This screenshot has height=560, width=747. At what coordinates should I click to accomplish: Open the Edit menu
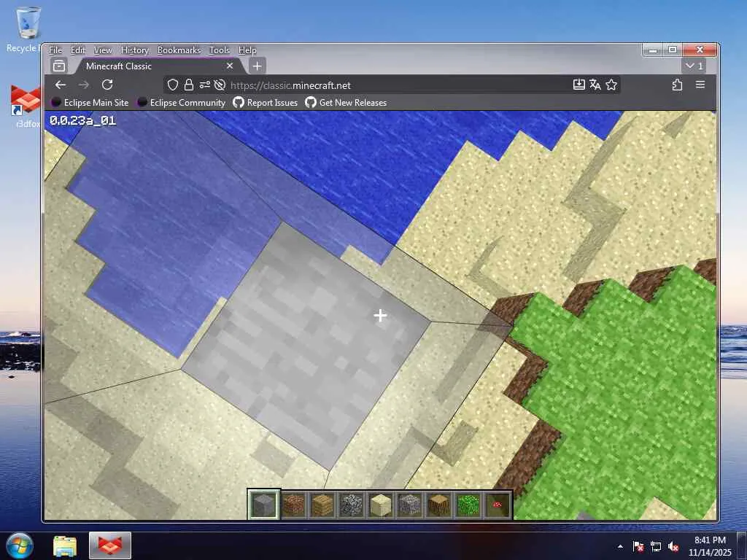tap(77, 50)
